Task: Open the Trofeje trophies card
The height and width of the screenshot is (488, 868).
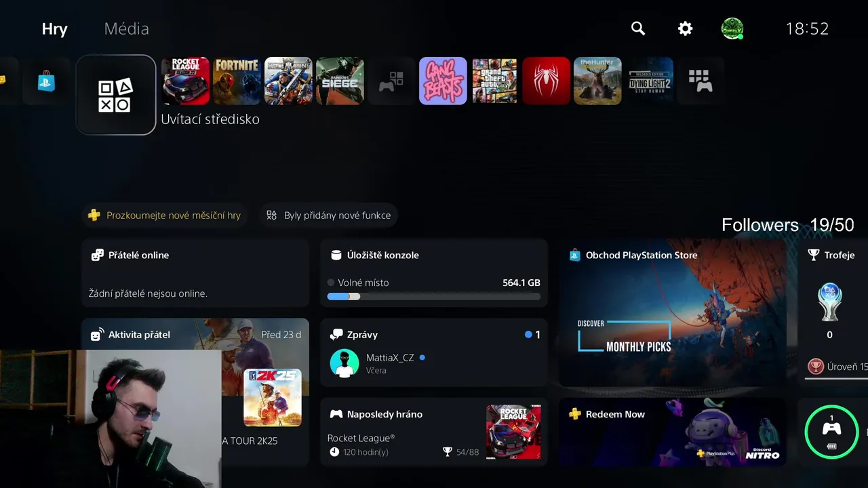Action: coord(833,312)
